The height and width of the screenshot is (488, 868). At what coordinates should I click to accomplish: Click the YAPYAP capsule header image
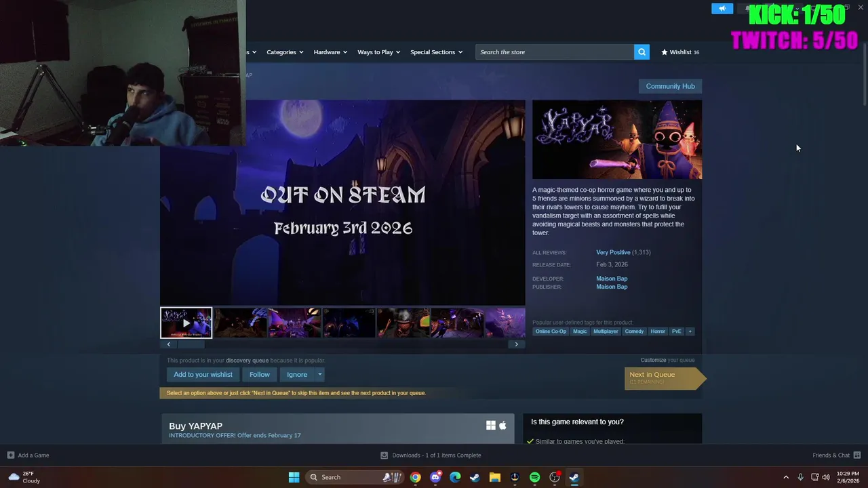[617, 140]
